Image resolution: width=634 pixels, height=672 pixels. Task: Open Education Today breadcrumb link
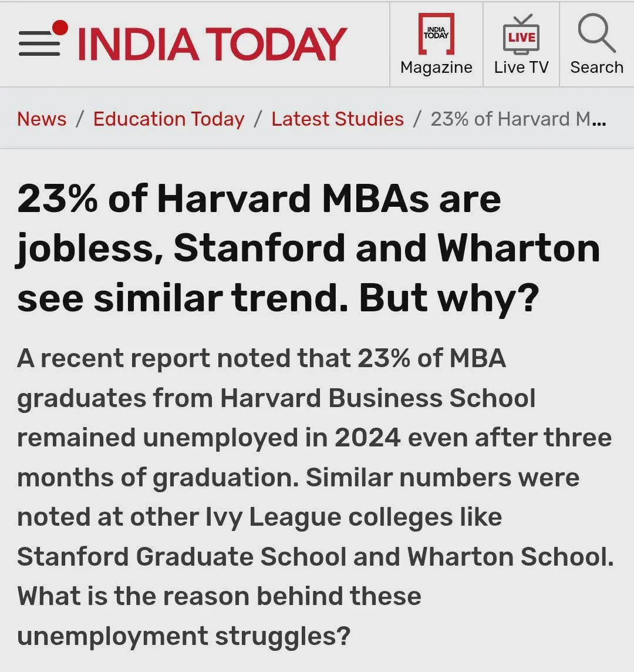(168, 119)
